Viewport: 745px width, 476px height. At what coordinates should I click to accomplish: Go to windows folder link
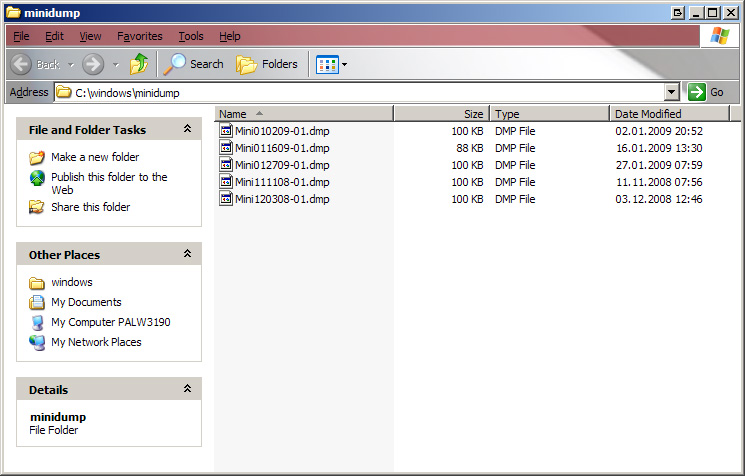pos(72,282)
